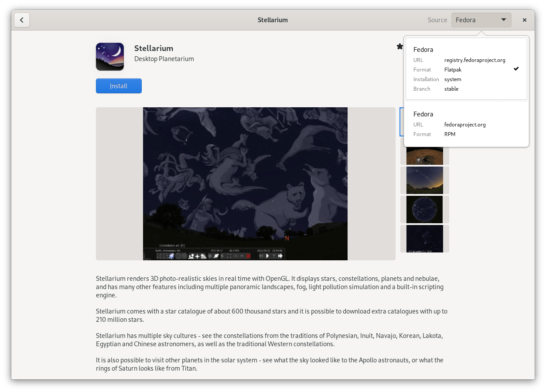Image resolution: width=546 pixels, height=392 pixels.
Task: Click the "RPM" format value
Action: (x=450, y=134)
